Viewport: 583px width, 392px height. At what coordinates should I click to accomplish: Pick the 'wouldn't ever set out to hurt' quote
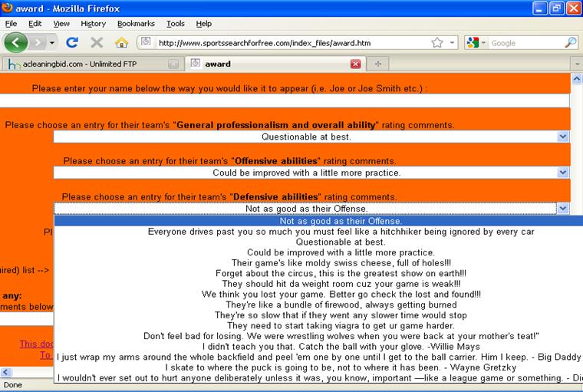pos(318,378)
